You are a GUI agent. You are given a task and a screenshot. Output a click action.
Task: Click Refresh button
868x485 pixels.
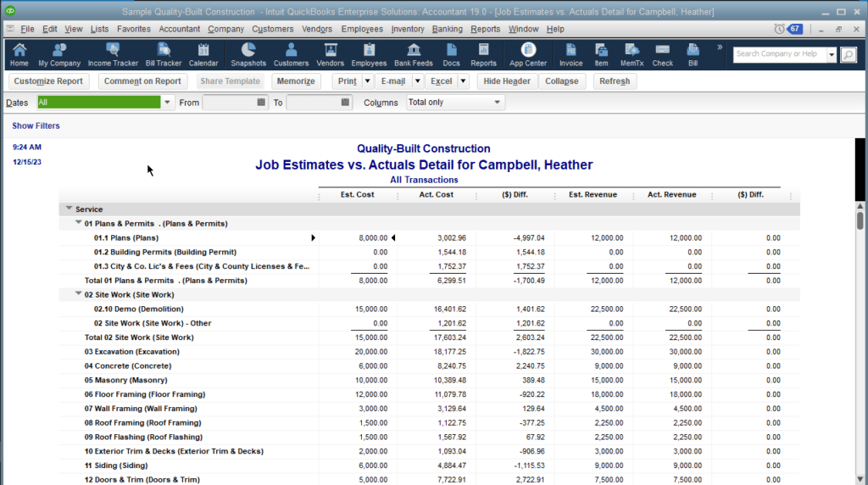point(615,81)
